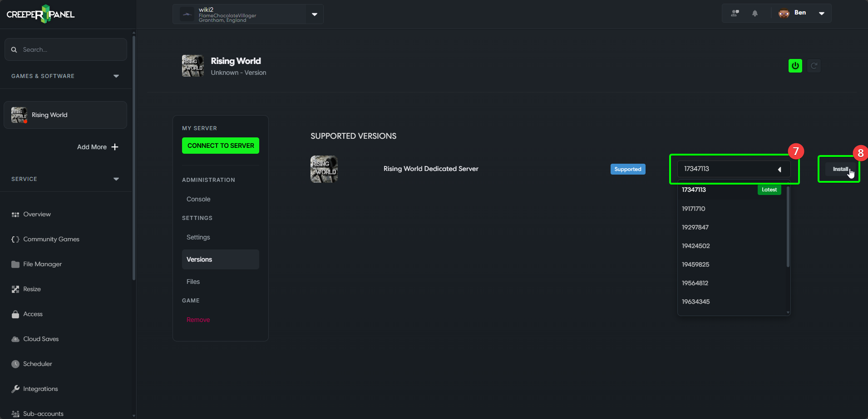Click the friends icon in top bar
The width and height of the screenshot is (868, 419).
[735, 13]
